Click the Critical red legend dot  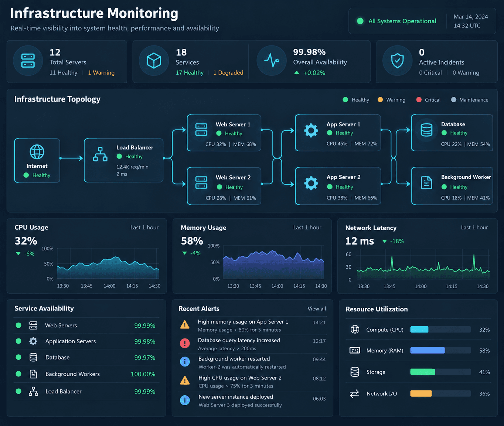point(419,99)
